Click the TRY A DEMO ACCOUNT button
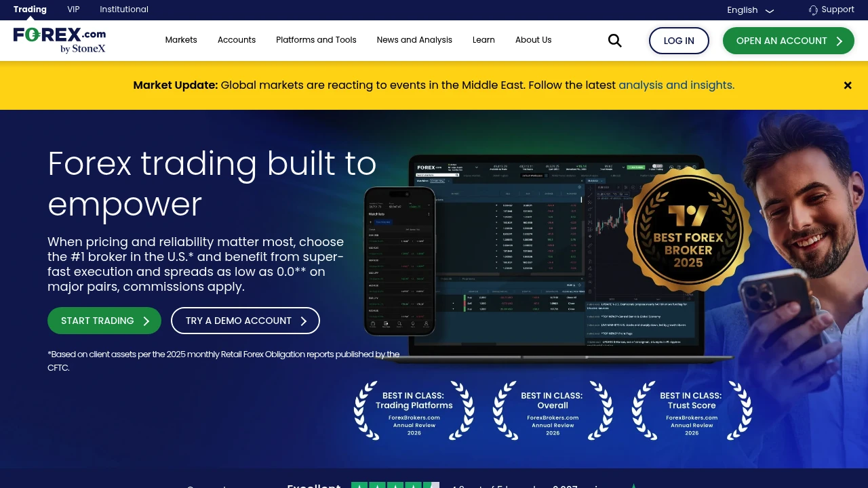The image size is (868, 488). pyautogui.click(x=245, y=321)
